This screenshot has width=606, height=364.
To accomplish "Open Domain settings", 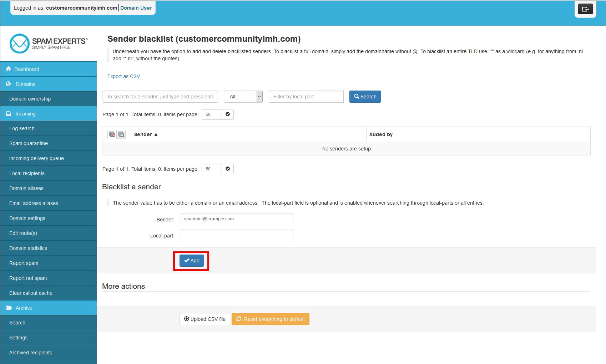I will [x=49, y=218].
